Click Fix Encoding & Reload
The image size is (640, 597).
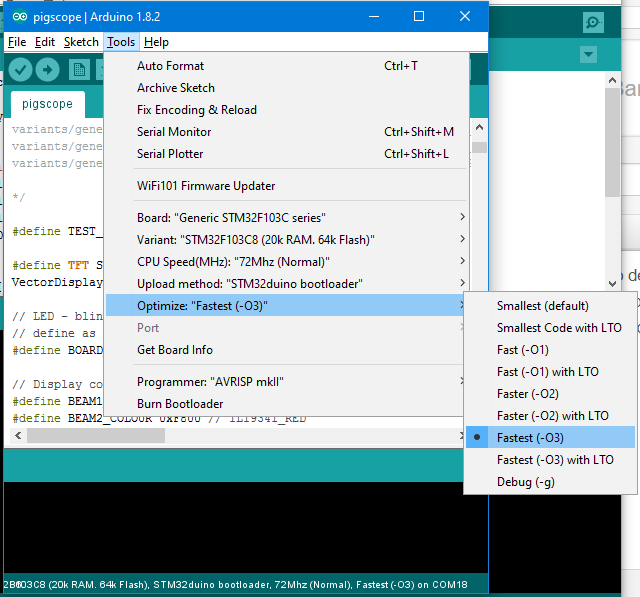(286, 110)
